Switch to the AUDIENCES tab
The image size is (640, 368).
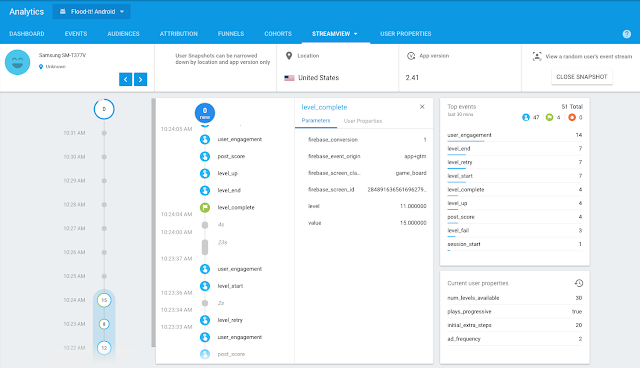(x=123, y=34)
